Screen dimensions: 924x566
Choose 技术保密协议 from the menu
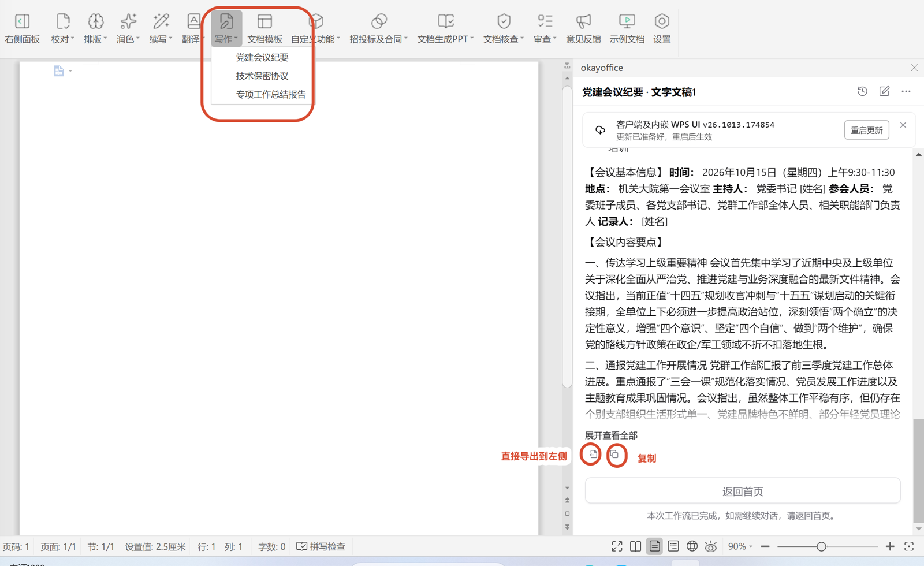tap(262, 76)
